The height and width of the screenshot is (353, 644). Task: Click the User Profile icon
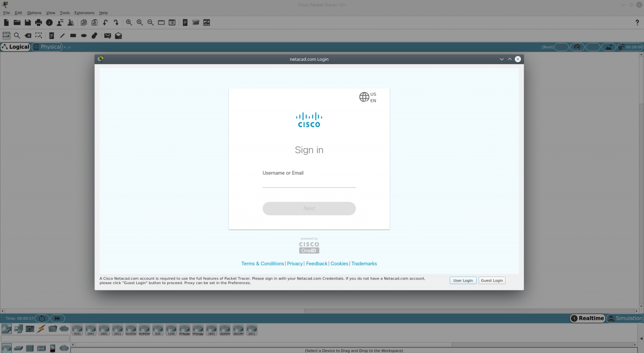pos(60,23)
